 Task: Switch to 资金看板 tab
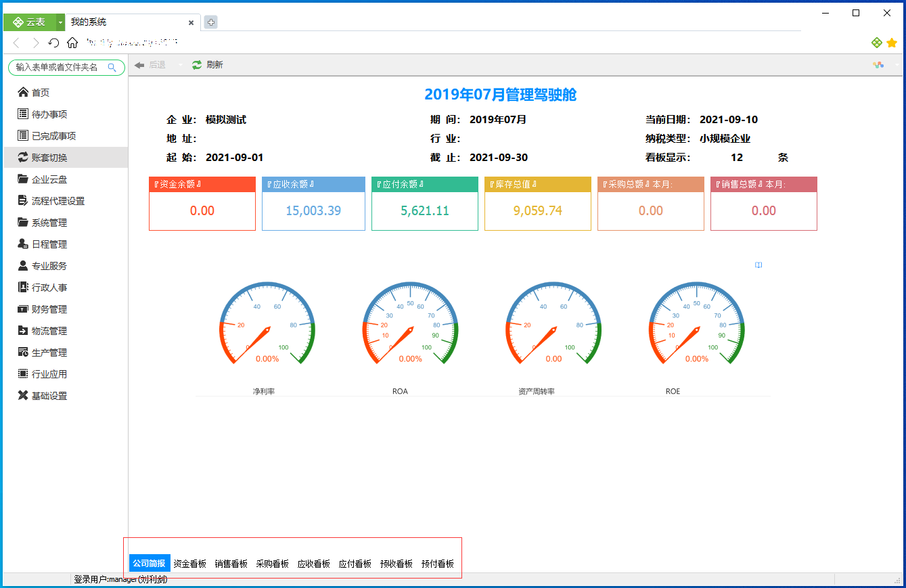tap(190, 563)
